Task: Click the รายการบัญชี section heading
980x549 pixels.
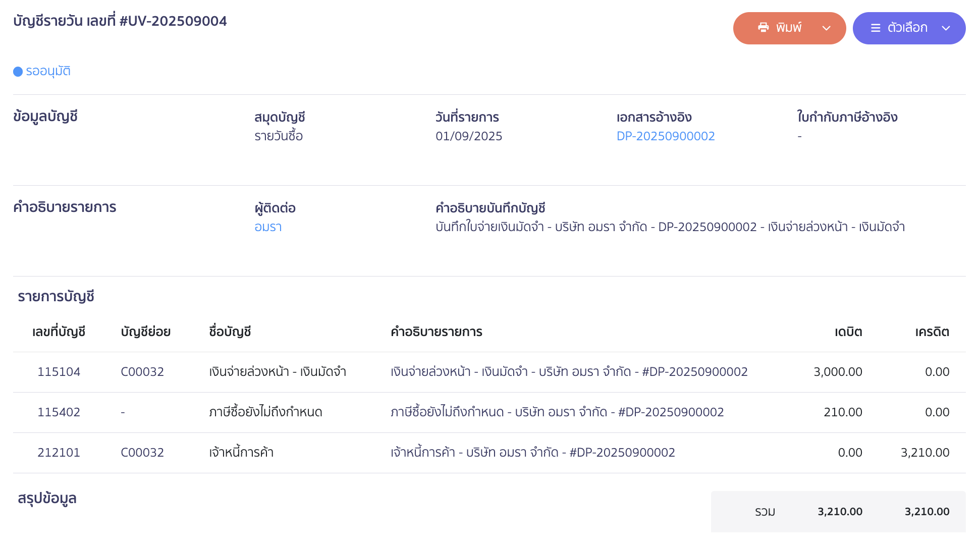Action: (x=56, y=297)
